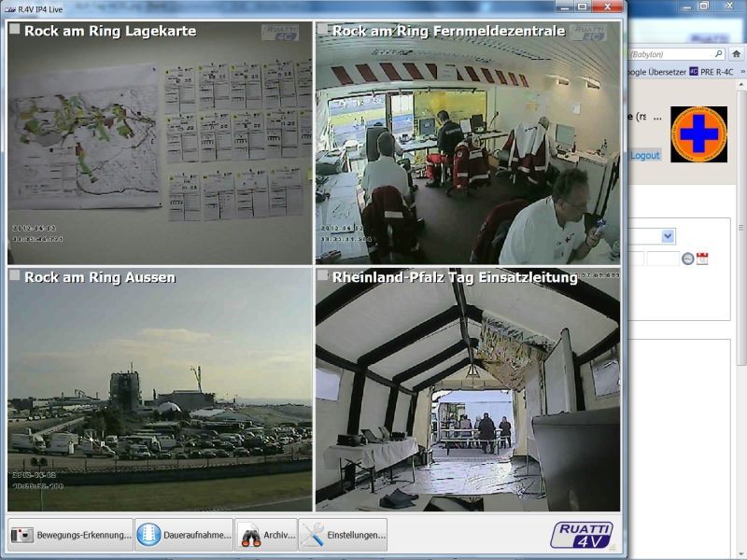Image resolution: width=747 pixels, height=560 pixels.
Task: Show more bookmarks chevron in browser
Action: tap(741, 72)
